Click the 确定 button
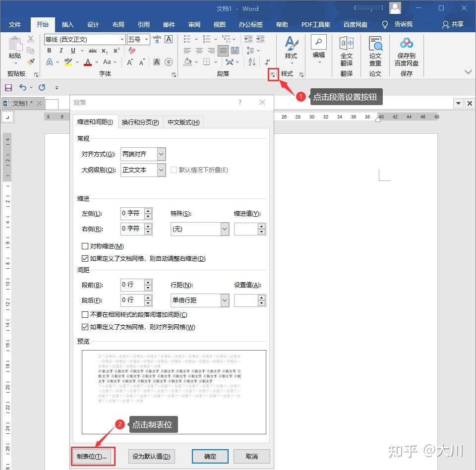Viewport: 476px width, 470px height. click(x=210, y=456)
